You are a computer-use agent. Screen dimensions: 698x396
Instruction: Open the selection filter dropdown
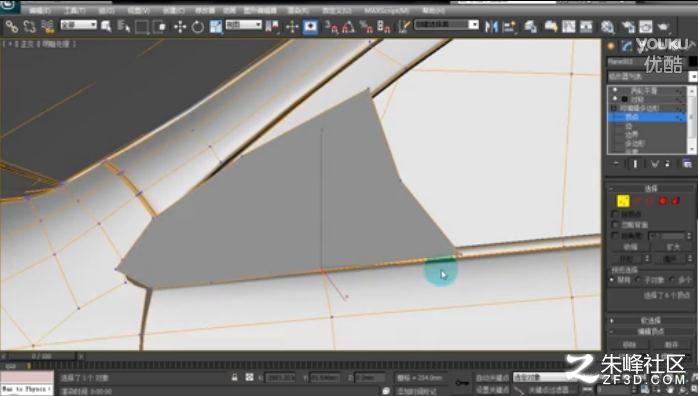(x=78, y=24)
